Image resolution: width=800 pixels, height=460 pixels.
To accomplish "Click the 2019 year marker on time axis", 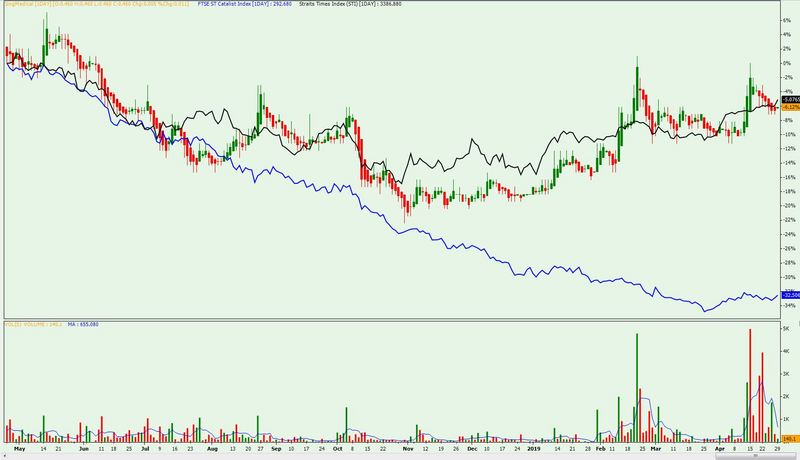I will (x=534, y=449).
